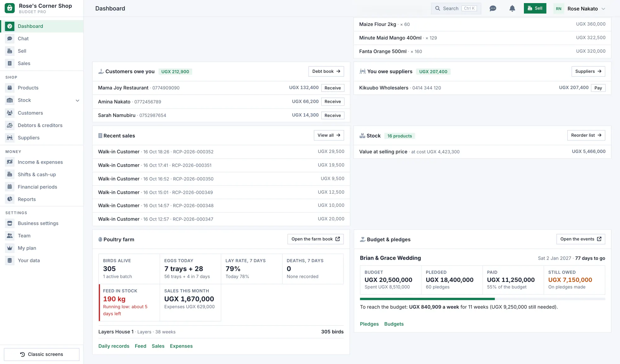This screenshot has height=364, width=620.
Task: Click the RN user avatar
Action: (x=559, y=9)
